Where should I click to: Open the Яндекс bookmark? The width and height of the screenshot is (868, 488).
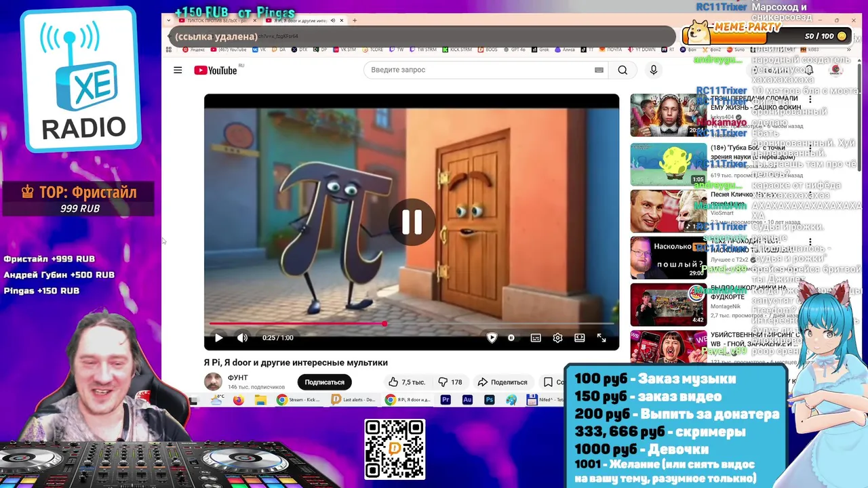pos(194,49)
